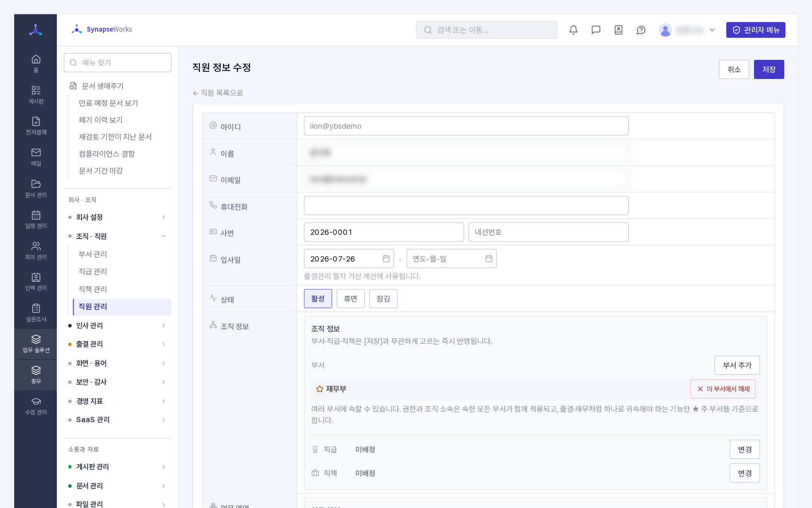The height and width of the screenshot is (508, 812).
Task: Click the 취소 button
Action: click(x=734, y=69)
